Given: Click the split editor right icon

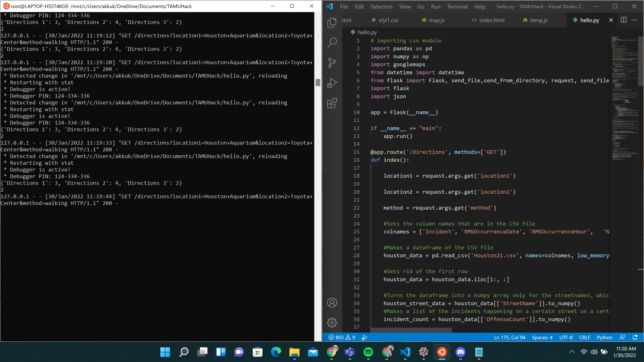Looking at the screenshot, I should (624, 20).
